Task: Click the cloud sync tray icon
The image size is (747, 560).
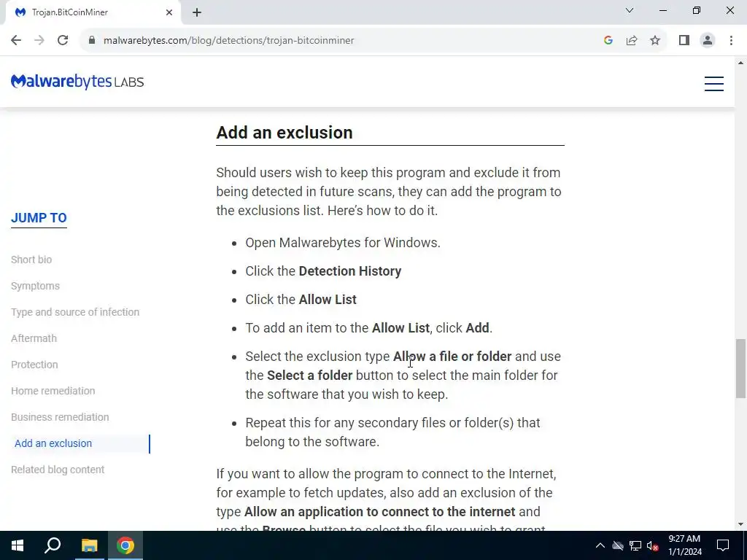Action: 618,545
